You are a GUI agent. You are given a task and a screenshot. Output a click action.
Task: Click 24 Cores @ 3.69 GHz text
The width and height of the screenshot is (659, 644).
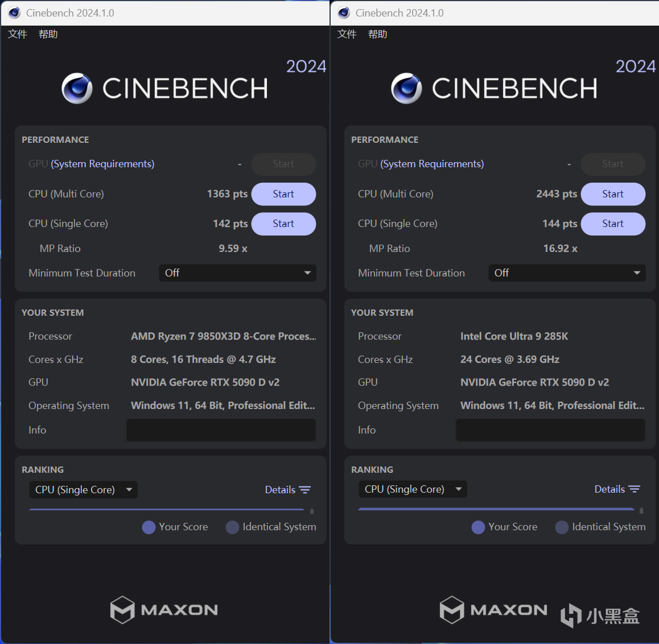coord(510,360)
